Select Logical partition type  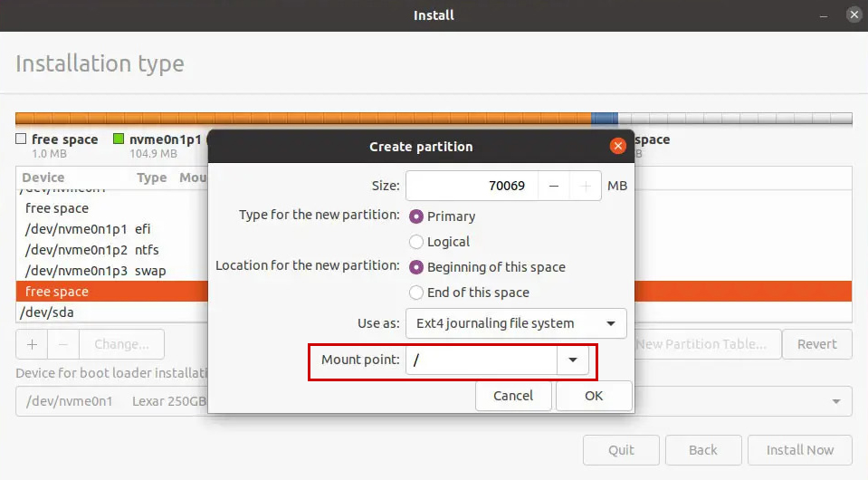[416, 242]
